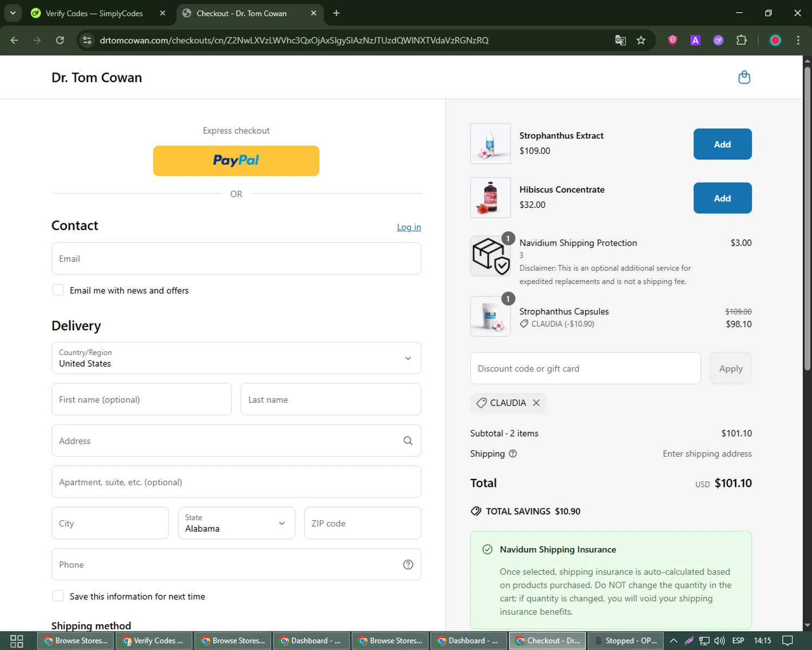The image size is (812, 650).
Task: Open a new browser tab
Action: (336, 13)
